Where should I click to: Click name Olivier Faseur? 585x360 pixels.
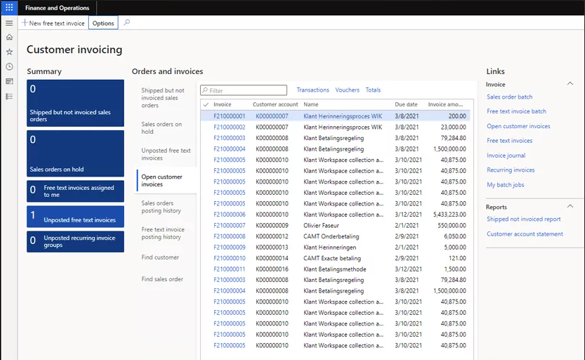click(321, 225)
